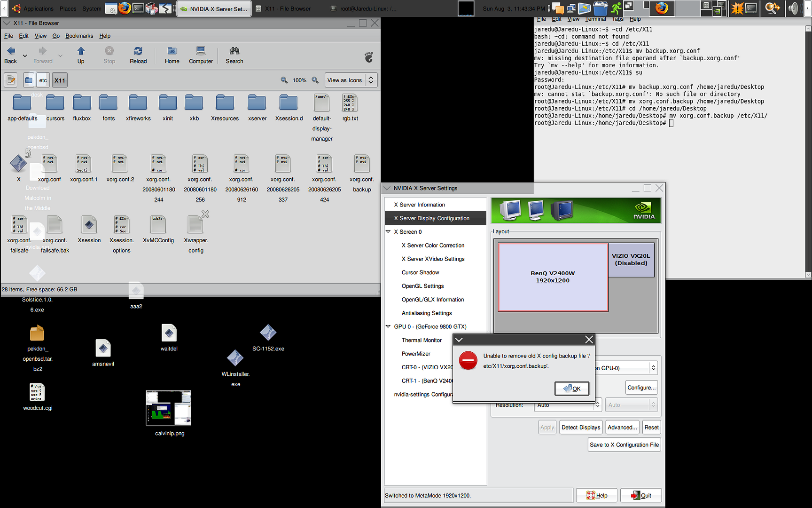This screenshot has width=812, height=508.
Task: Click the Up arrow in File Browser toolbar
Action: coord(81,55)
